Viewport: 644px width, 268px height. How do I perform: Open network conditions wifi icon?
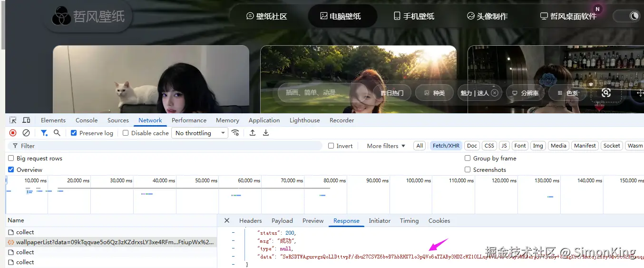coord(235,133)
